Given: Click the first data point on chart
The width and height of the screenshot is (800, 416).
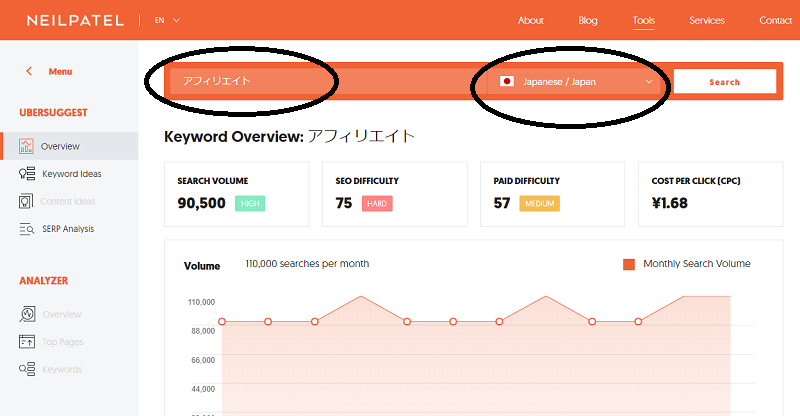Looking at the screenshot, I should click(222, 322).
